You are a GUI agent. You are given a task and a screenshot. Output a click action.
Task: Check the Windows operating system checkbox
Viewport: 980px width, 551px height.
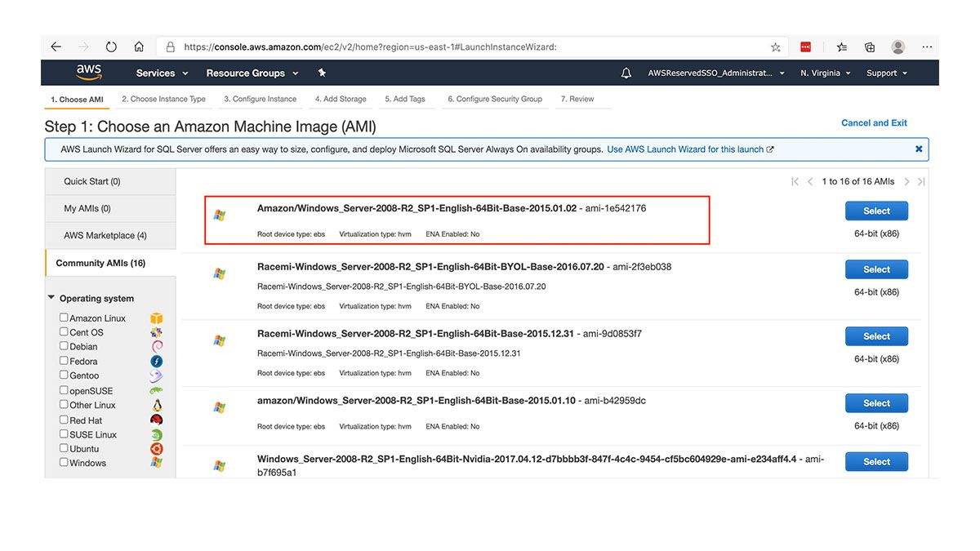[x=63, y=463]
